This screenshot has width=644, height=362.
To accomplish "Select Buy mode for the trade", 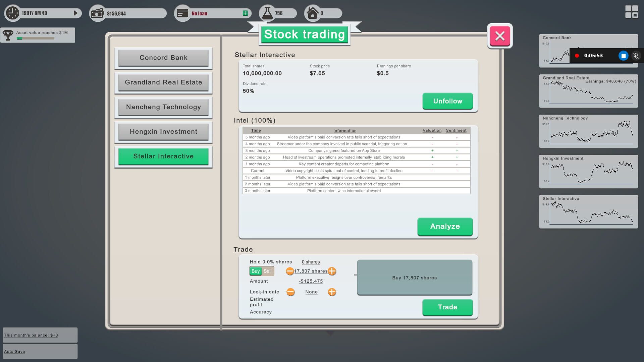I will pos(256,271).
